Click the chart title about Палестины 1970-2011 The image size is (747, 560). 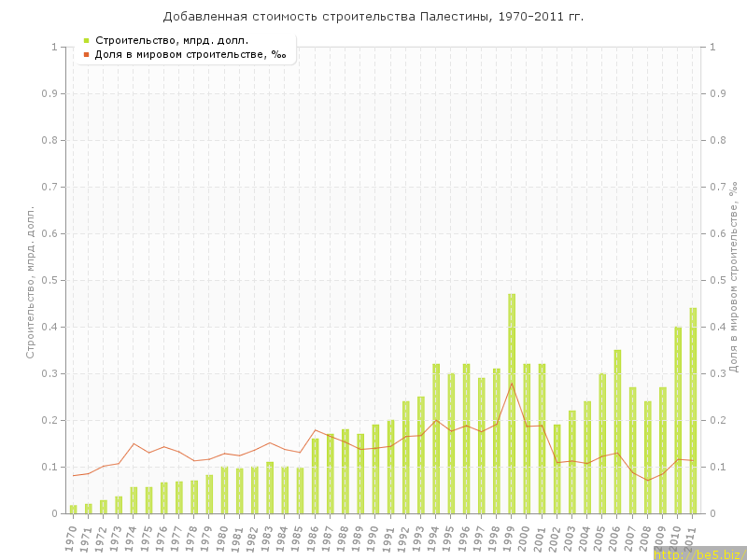coord(373,17)
